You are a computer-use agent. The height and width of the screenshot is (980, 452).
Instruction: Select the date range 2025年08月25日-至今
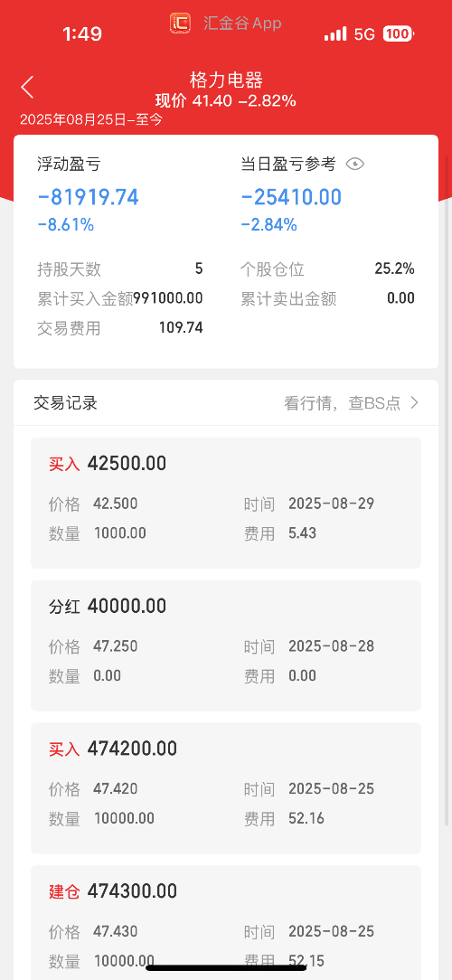click(91, 119)
